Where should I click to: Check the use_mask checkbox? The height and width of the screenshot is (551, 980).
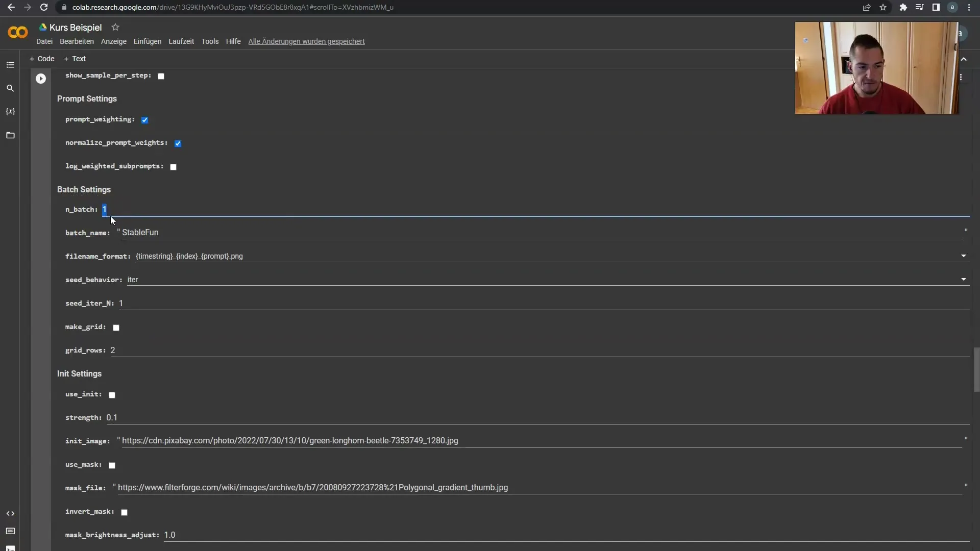[x=112, y=465]
